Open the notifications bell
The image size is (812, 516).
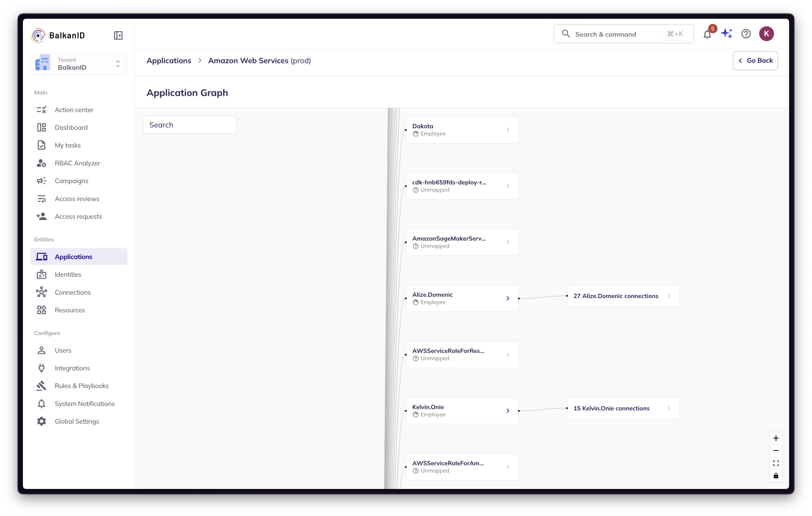(x=707, y=34)
